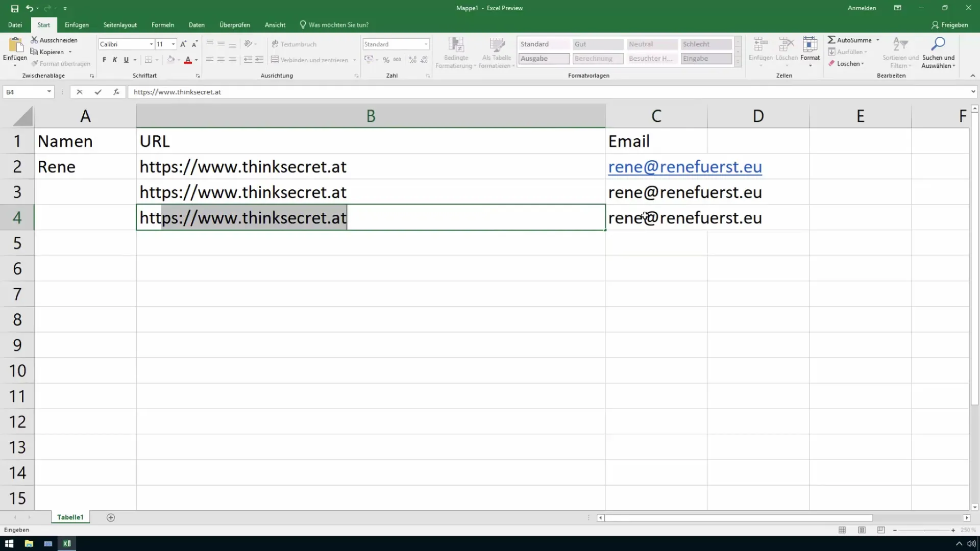Click the Tabelle1 sheet tab
Image resolution: width=980 pixels, height=551 pixels.
point(70,517)
